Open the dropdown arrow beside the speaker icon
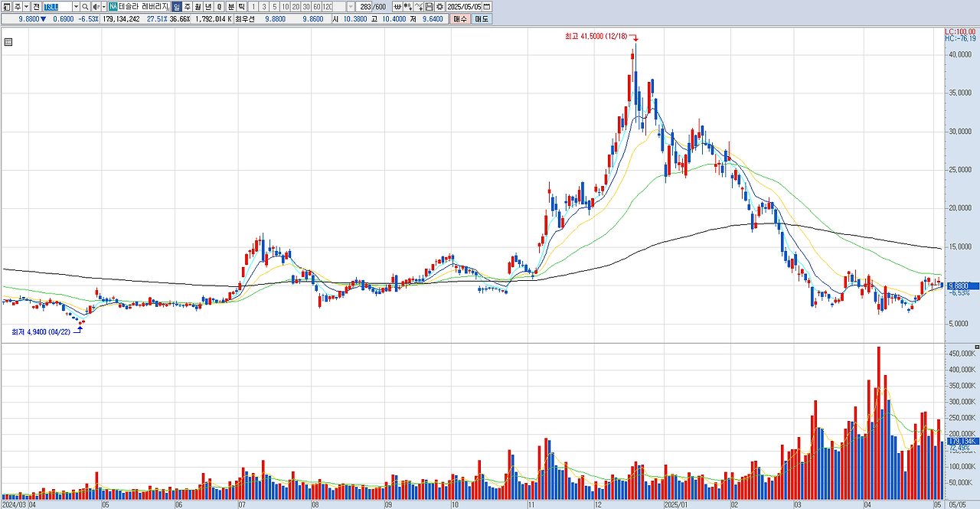Image resolution: width=980 pixels, height=509 pixels. click(x=104, y=7)
